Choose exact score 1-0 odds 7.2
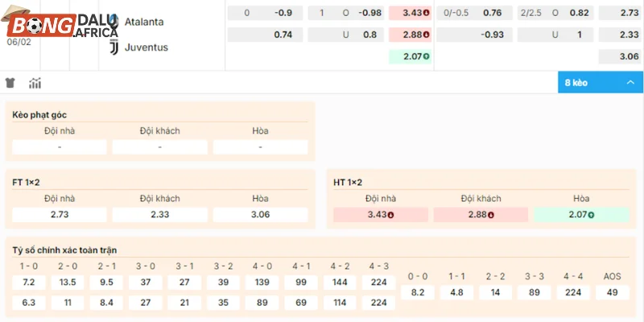This screenshot has height=322, width=644. pos(28,283)
